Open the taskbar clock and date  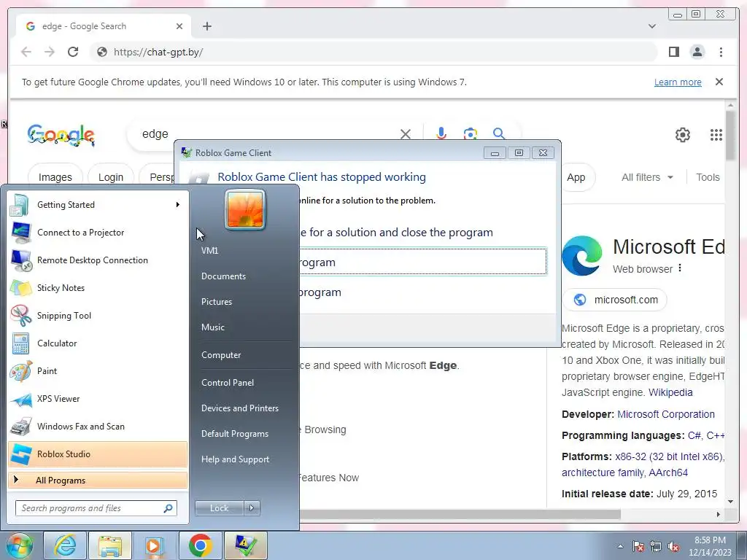710,546
